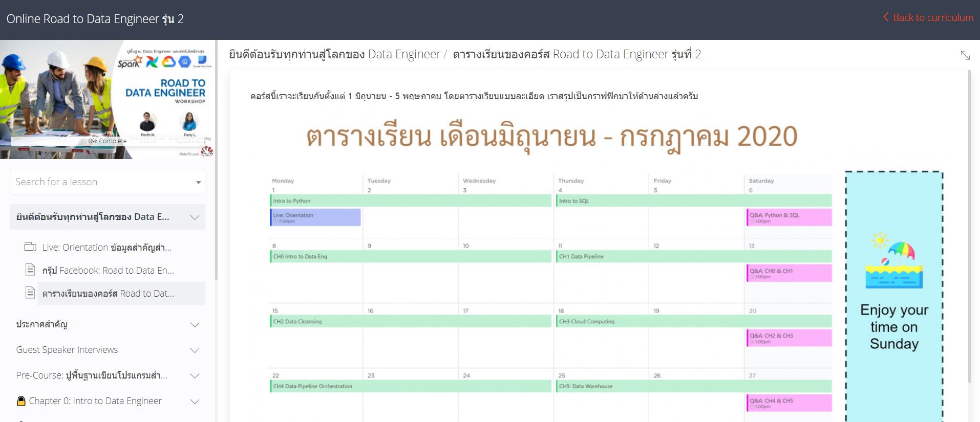980x422 pixels.
Task: Click the Intro to SQL calendar event
Action: click(694, 201)
